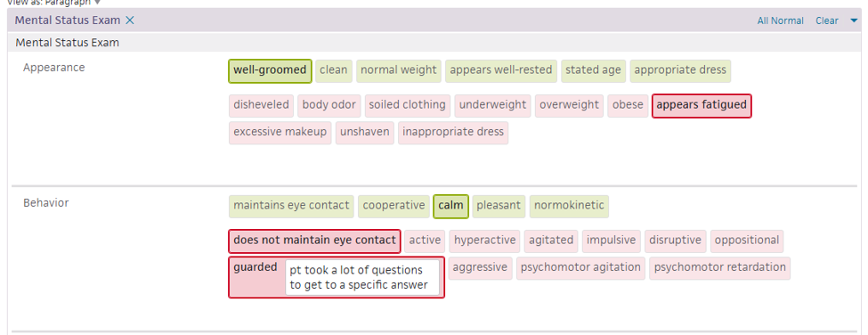Image resolution: width=868 pixels, height=335 pixels.
Task: Expand the View as Paragraph dropdown
Action: (97, 2)
